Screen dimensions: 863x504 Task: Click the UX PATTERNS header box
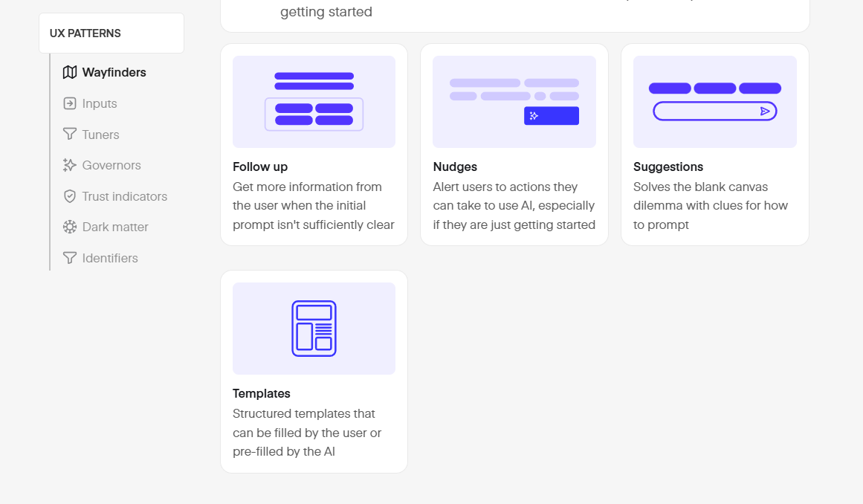111,33
